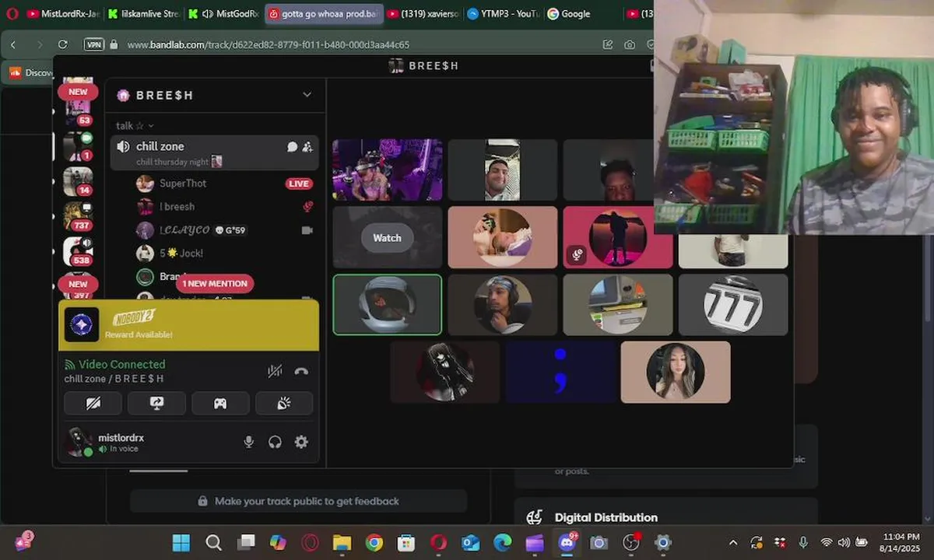Open server with 53 notification badge

[x=78, y=113]
